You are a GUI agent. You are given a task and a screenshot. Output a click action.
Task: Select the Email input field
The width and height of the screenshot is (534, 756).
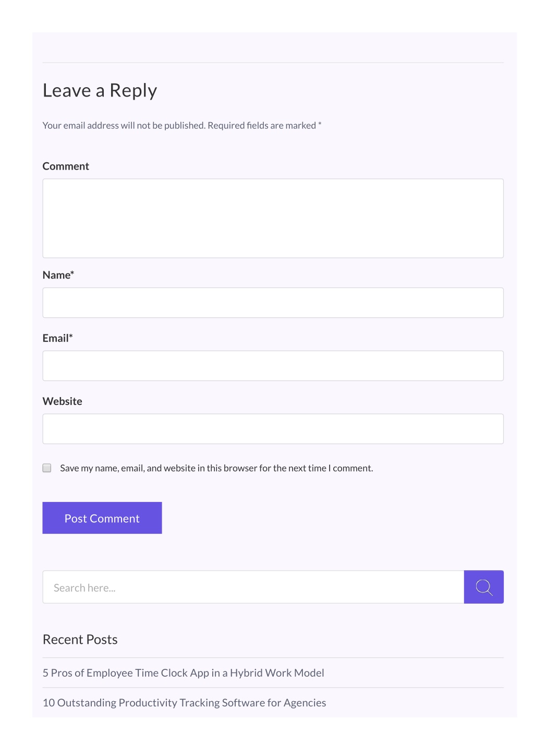click(x=273, y=366)
